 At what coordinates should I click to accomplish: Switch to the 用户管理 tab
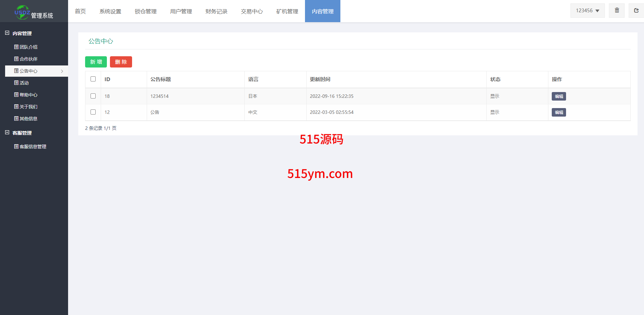[181, 11]
